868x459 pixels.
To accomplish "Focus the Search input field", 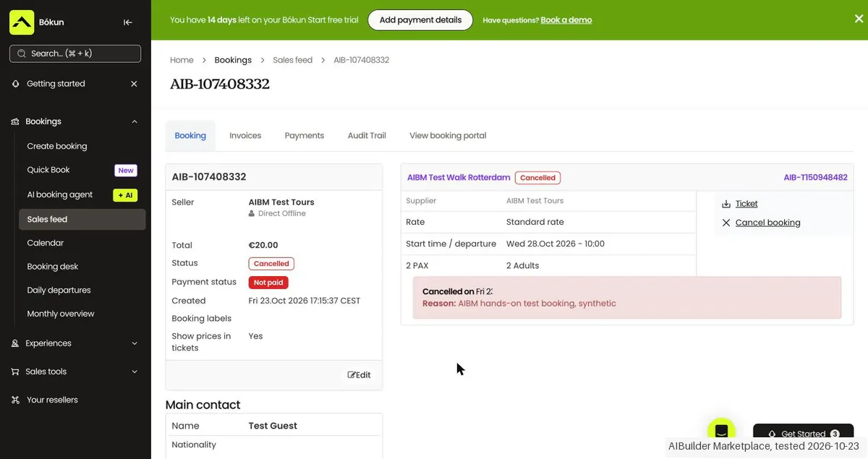I will pyautogui.click(x=75, y=53).
